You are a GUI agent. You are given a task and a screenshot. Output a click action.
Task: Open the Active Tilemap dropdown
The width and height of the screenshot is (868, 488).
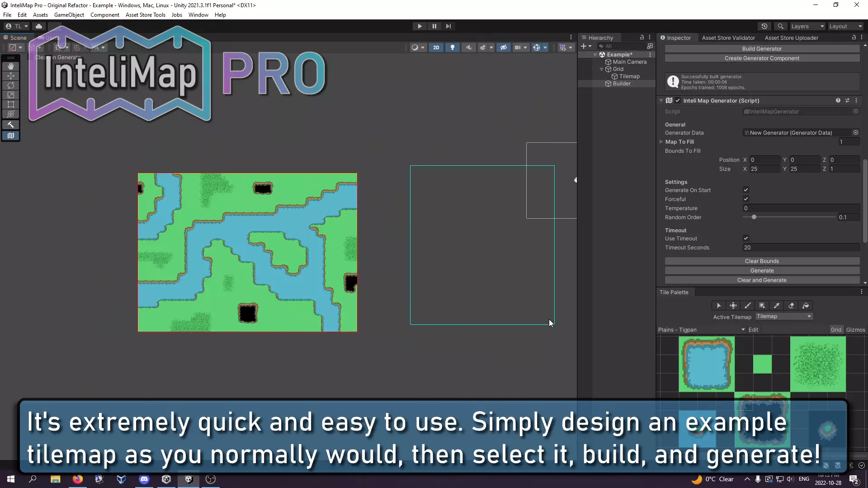(x=784, y=317)
